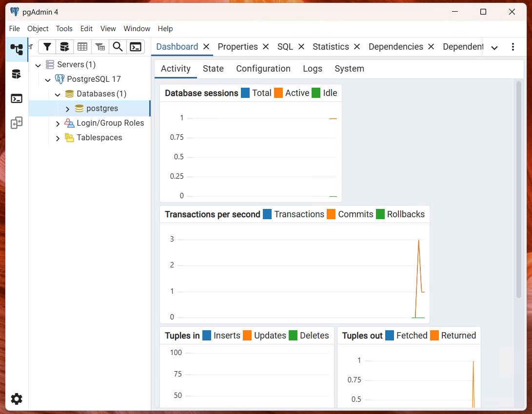Open the settings gear icon

(16, 399)
